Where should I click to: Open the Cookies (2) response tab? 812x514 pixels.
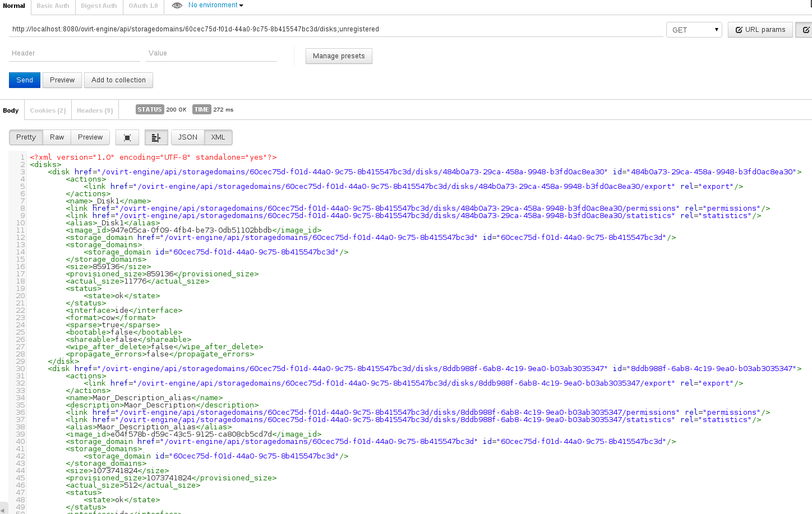tap(48, 110)
